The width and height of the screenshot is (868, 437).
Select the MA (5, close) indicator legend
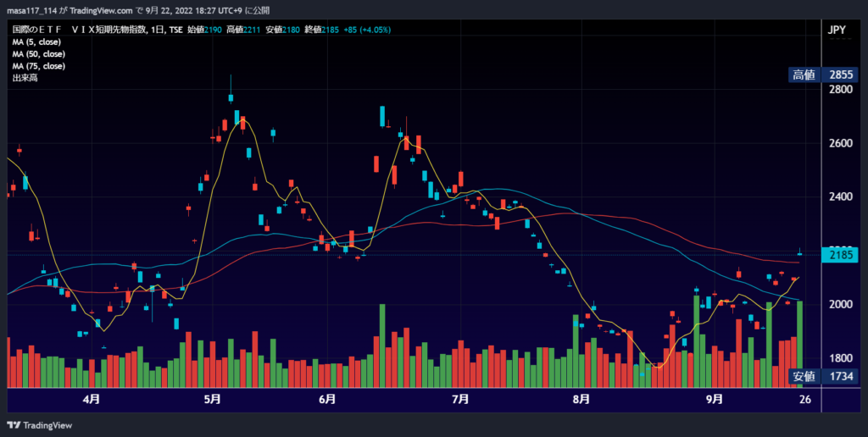coord(36,42)
